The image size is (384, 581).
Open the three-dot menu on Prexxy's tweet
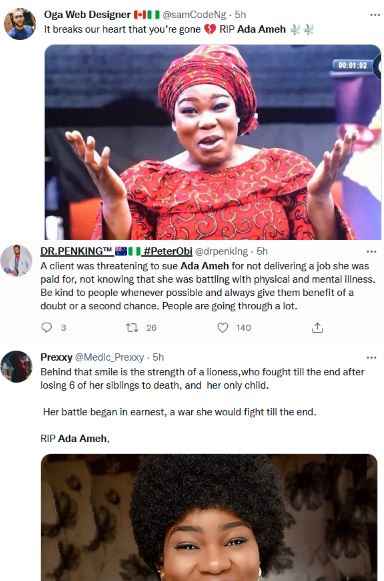coord(371,358)
